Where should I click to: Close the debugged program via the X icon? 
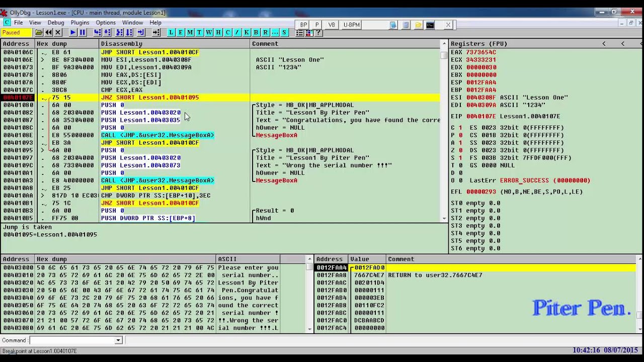pyautogui.click(x=58, y=32)
